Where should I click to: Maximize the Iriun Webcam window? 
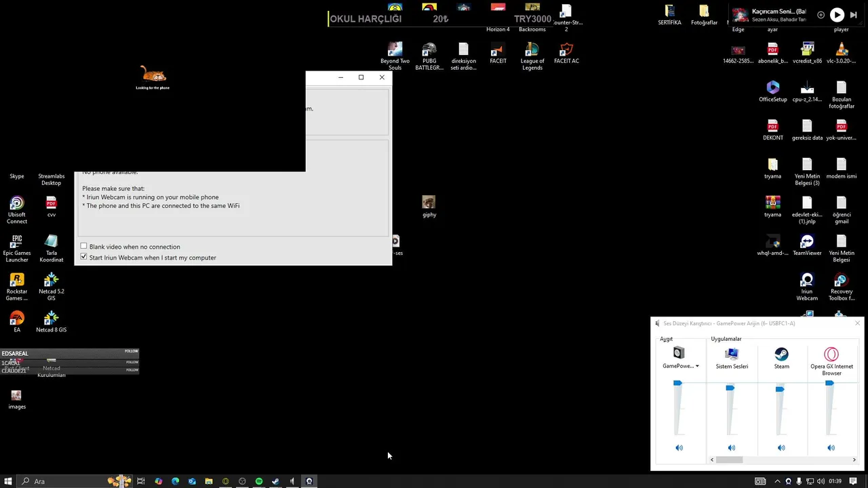pyautogui.click(x=361, y=77)
